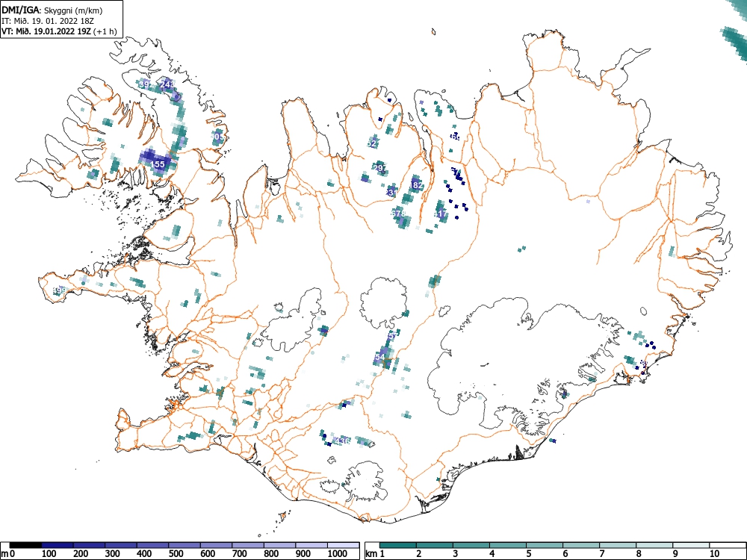Click the dark blue 100–200 m legend swatch
The width and height of the screenshot is (747, 560).
point(58,545)
